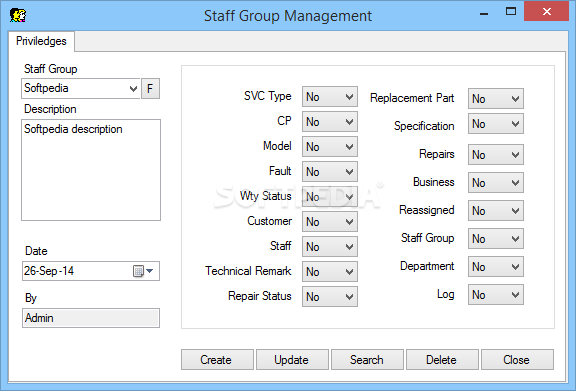
Task: Click the Delete button
Action: 442,359
